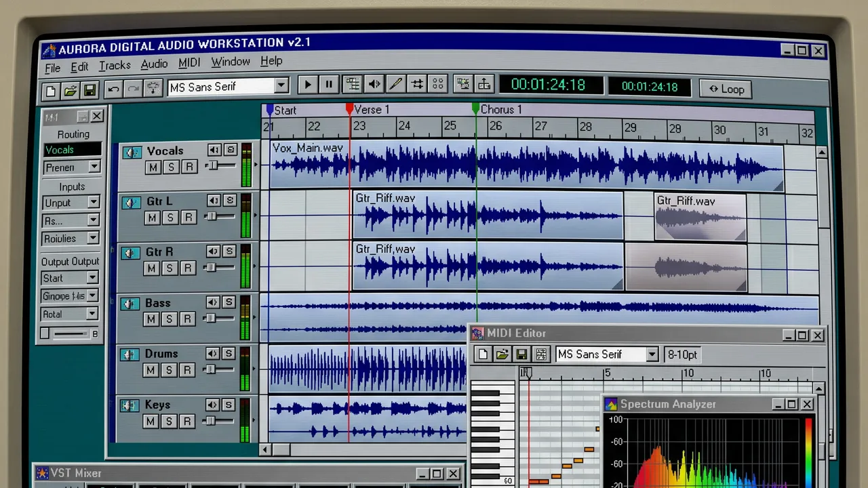Arm record on the Bass track
This screenshot has width=868, height=488.
188,319
